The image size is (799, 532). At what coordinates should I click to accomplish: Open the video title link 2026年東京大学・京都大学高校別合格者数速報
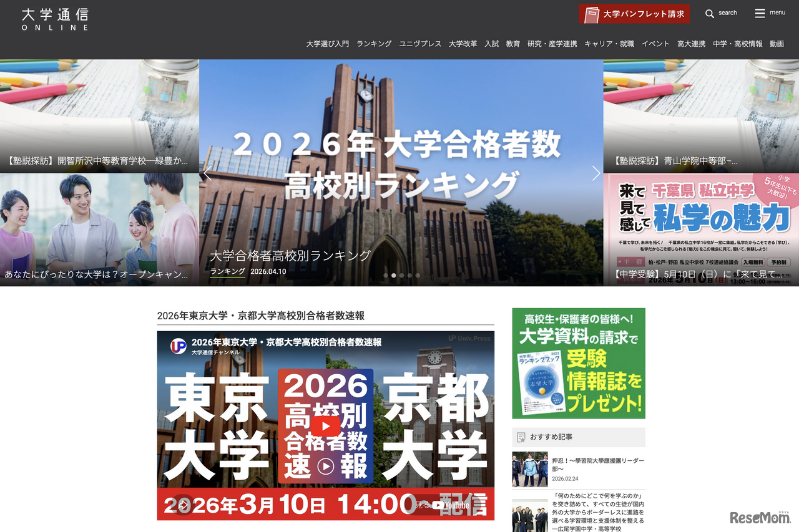(x=287, y=342)
